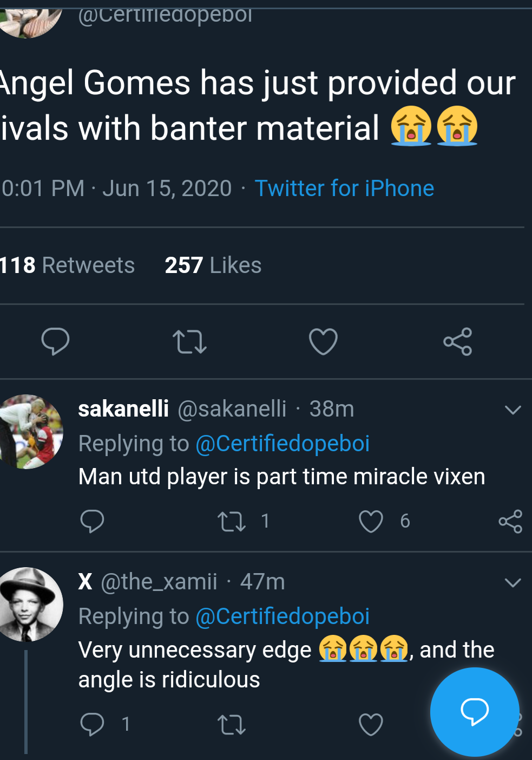
Task: Share the main tweet
Action: coord(457,342)
